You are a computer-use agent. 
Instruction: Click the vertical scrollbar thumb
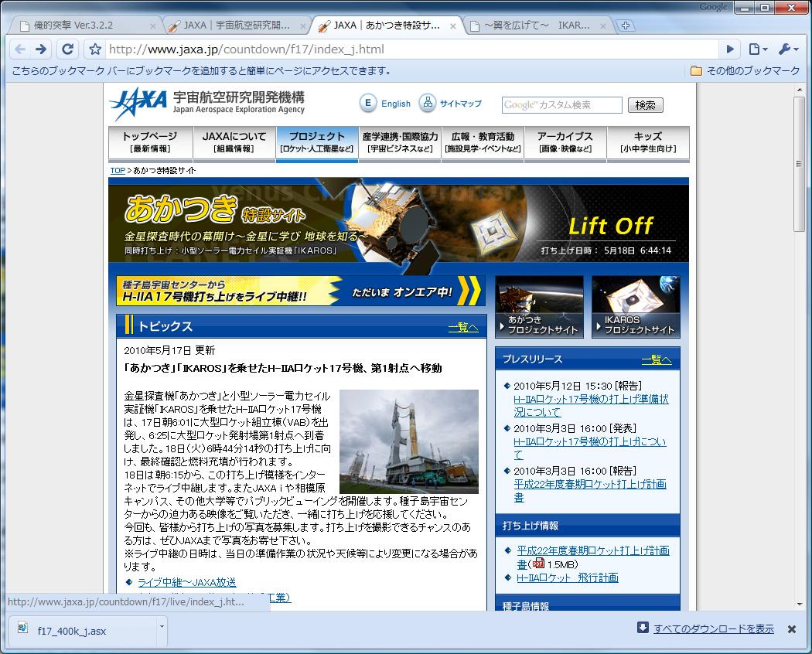pyautogui.click(x=800, y=164)
